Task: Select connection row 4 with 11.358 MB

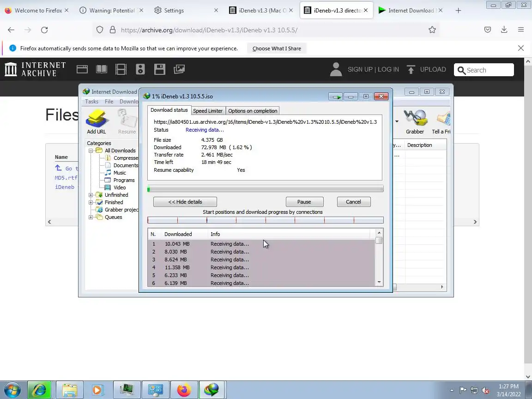Action: coord(261,267)
